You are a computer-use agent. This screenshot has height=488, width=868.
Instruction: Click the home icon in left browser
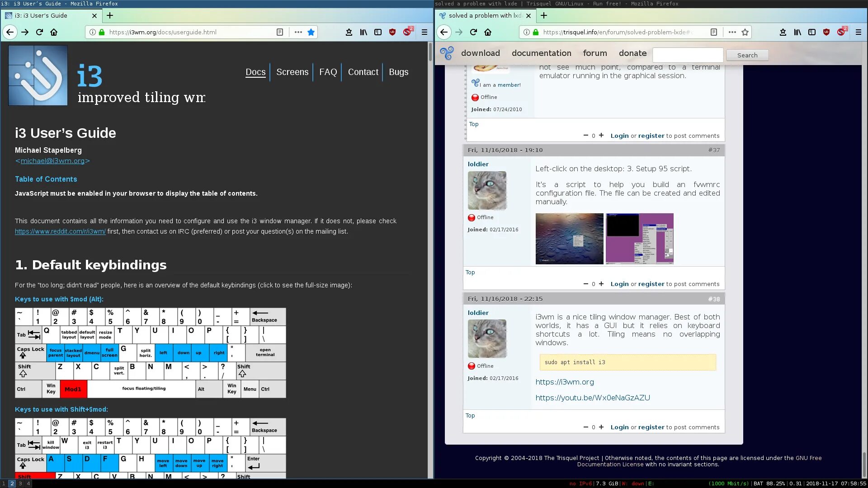point(54,32)
